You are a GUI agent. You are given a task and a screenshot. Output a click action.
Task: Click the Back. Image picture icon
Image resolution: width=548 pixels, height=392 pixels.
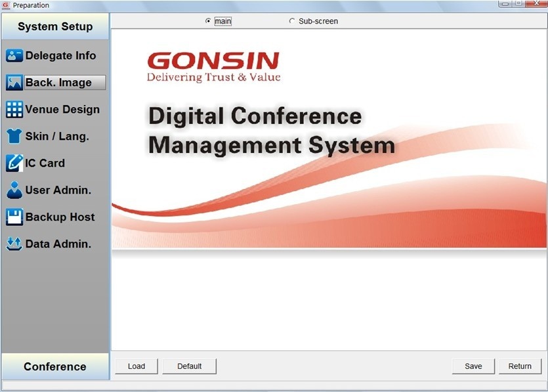pyautogui.click(x=14, y=83)
